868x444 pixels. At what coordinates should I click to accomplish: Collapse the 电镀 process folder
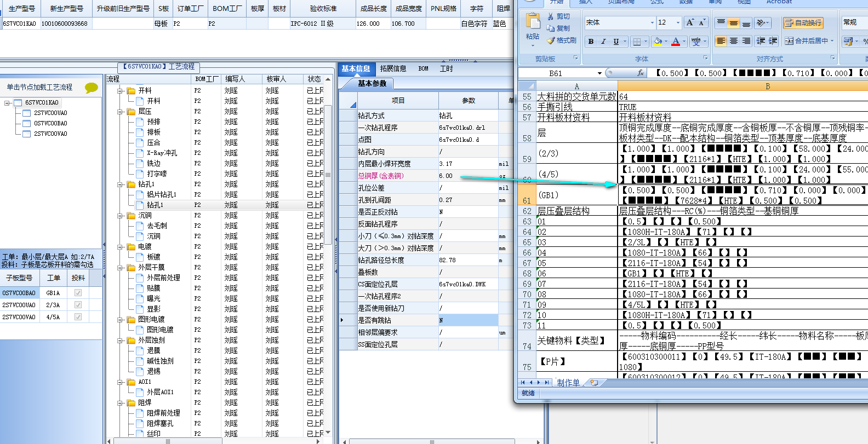[x=120, y=246]
